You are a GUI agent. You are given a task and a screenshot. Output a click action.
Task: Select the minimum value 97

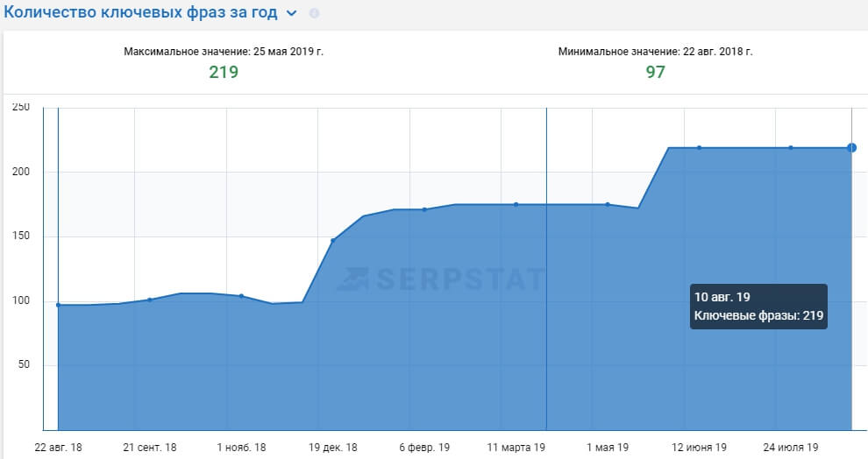coord(656,72)
